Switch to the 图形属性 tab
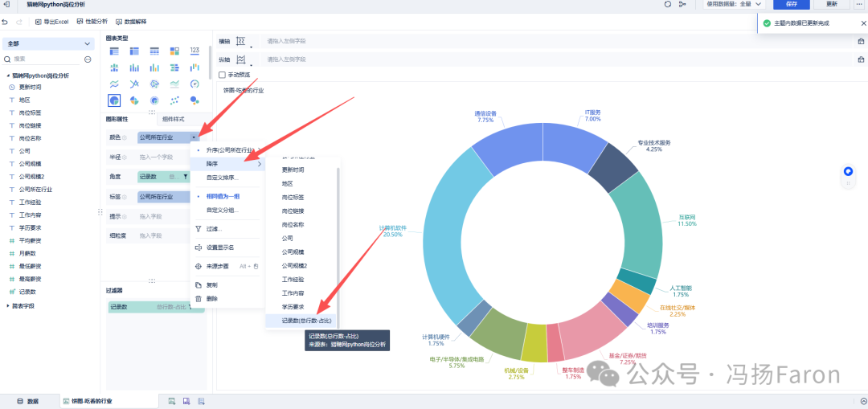Screen dimensions: 868x409 pos(117,119)
